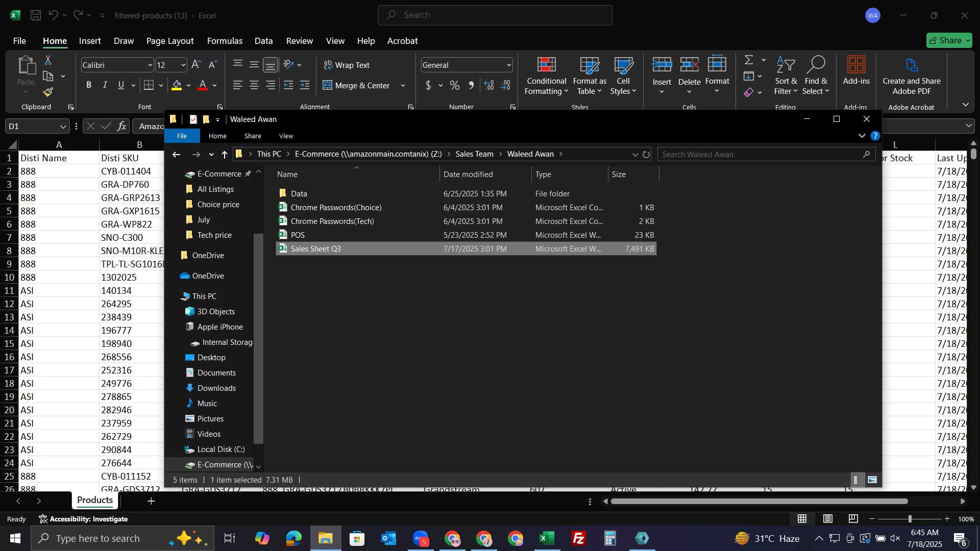Open the Insert tab in Excel

coord(90,41)
